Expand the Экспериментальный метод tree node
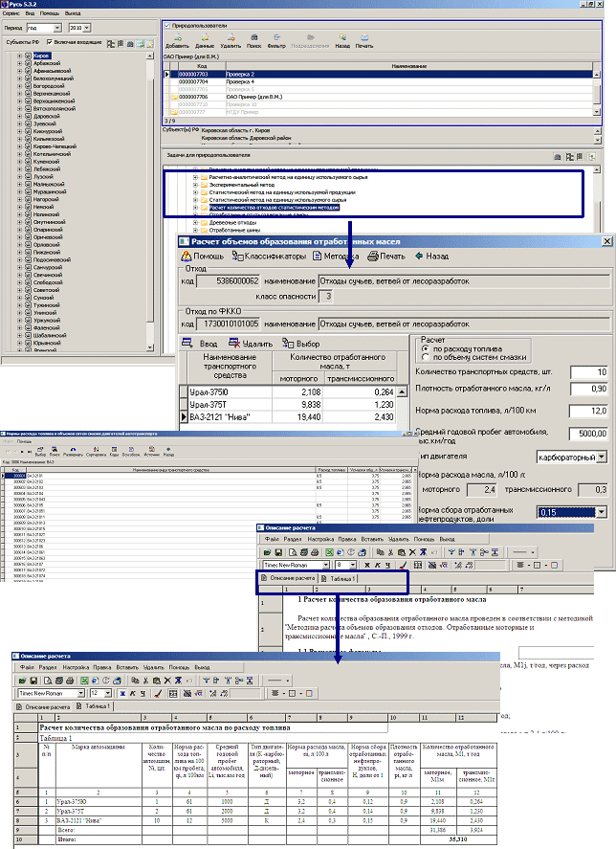Screen dimensions: 616x849 point(195,185)
